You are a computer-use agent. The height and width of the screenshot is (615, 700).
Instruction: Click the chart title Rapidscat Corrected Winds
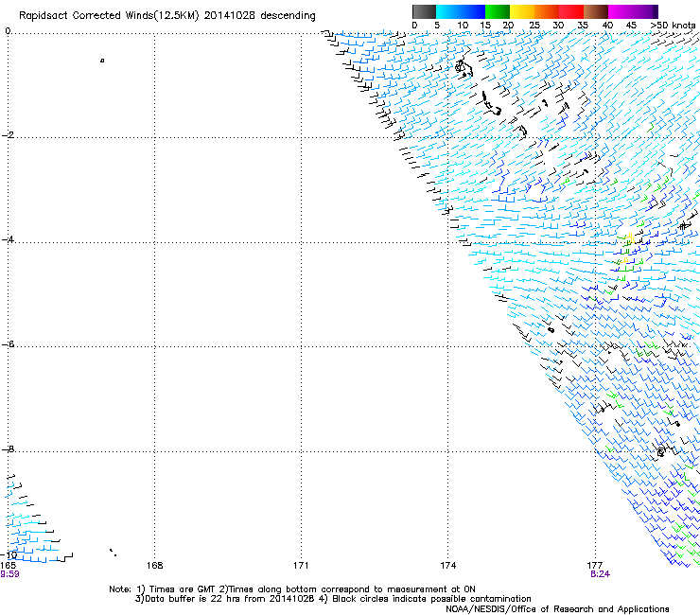coord(167,16)
